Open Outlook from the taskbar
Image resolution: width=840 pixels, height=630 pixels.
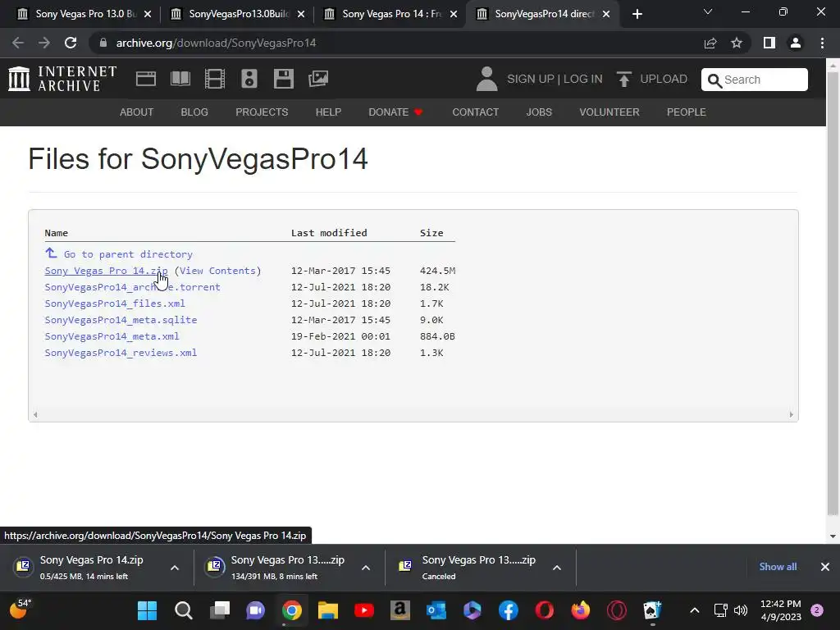tap(436, 610)
